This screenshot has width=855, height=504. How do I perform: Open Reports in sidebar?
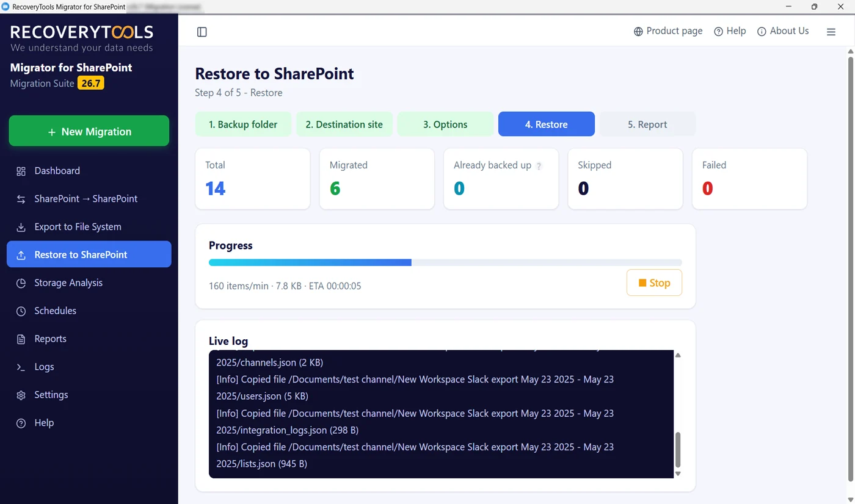pyautogui.click(x=89, y=339)
